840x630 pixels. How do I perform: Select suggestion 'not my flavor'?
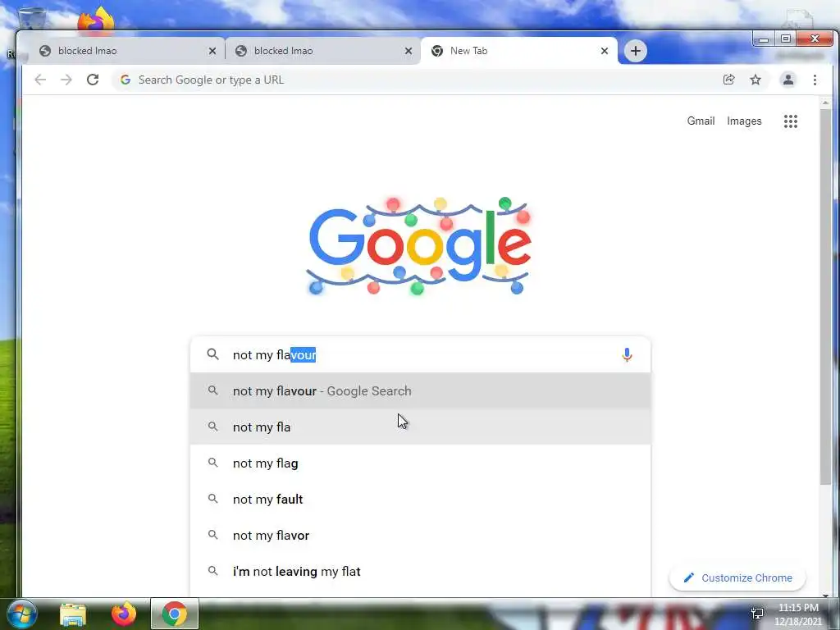(x=421, y=535)
